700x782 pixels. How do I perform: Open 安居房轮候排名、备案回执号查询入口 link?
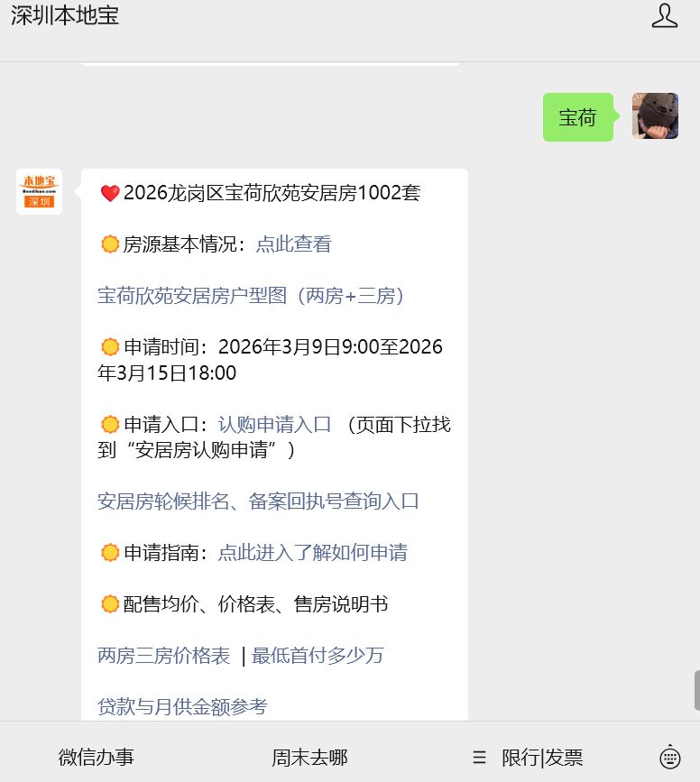(x=258, y=501)
